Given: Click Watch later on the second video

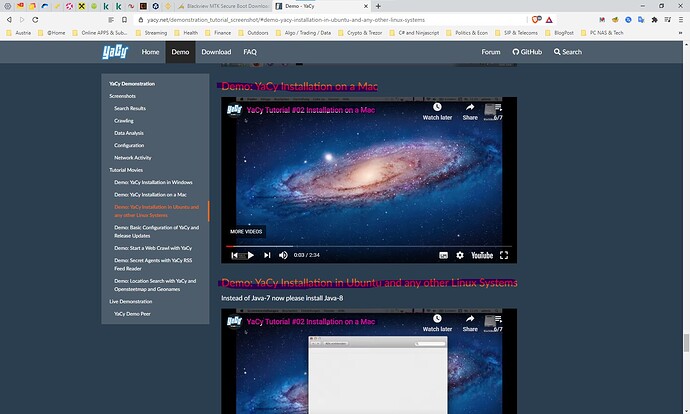Looking at the screenshot, I should pyautogui.click(x=437, y=323).
